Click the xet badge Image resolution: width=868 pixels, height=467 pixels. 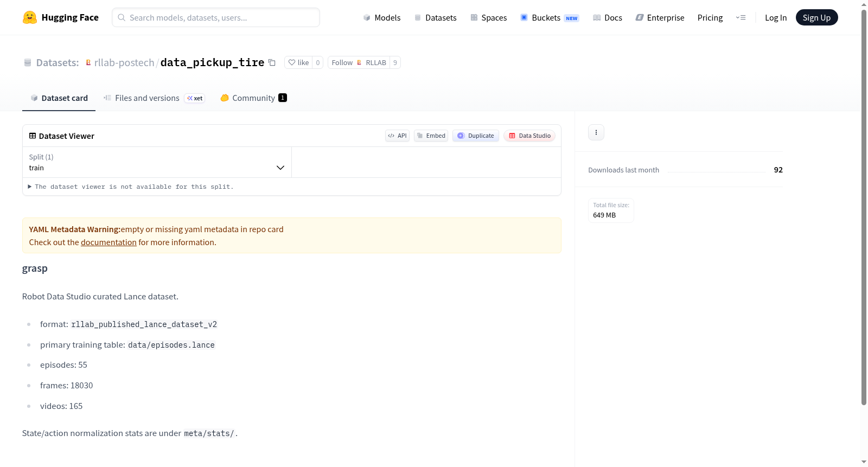(x=195, y=98)
